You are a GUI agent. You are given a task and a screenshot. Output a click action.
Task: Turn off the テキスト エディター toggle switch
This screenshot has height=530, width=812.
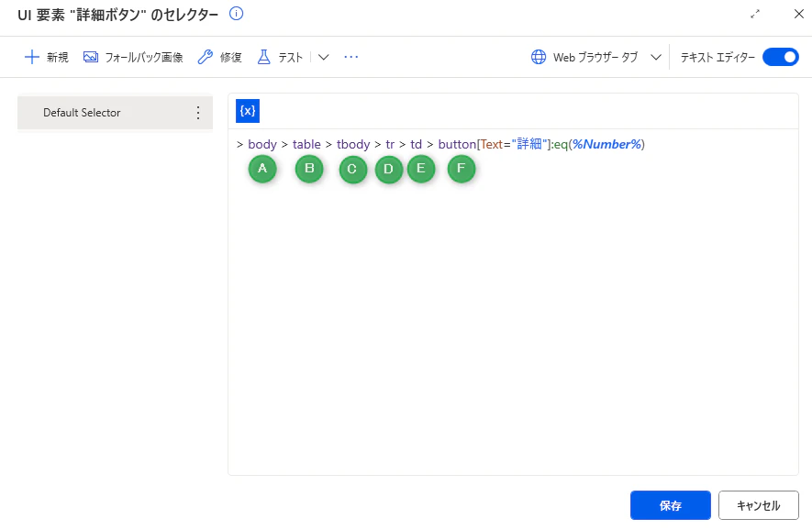[781, 57]
